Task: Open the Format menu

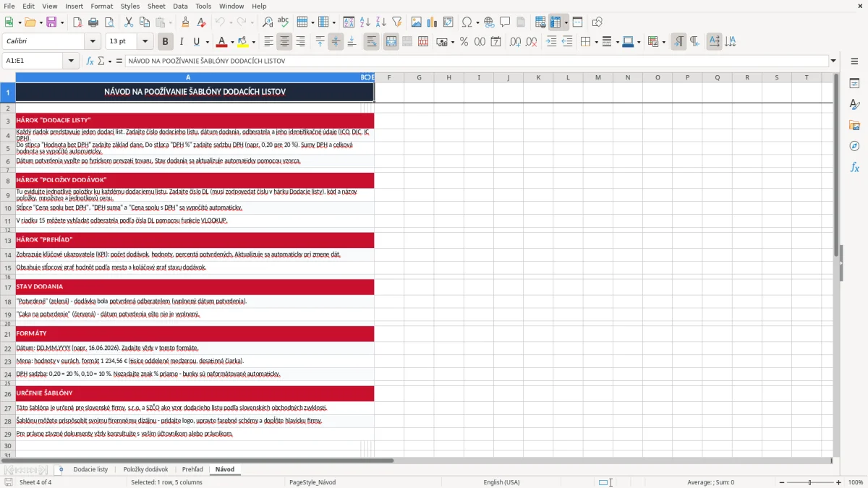Action: pos(101,6)
